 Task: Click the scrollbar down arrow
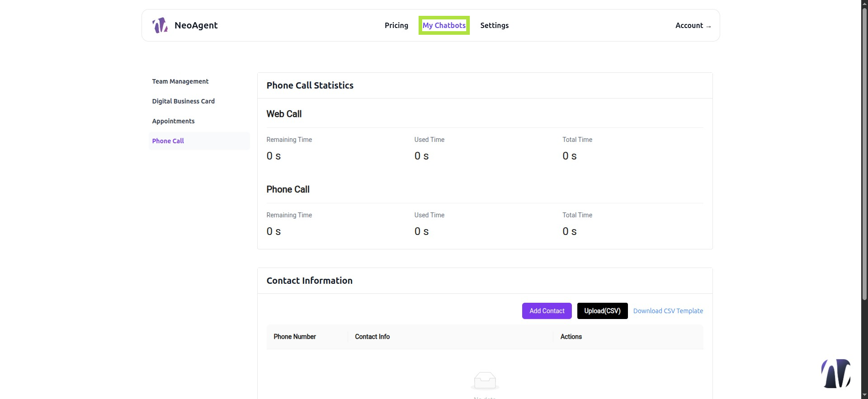point(864,395)
